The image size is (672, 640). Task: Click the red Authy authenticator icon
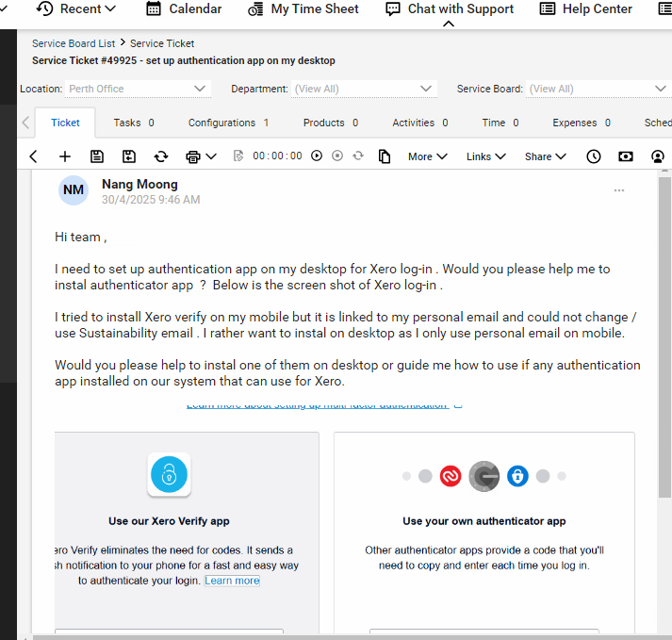(x=451, y=476)
